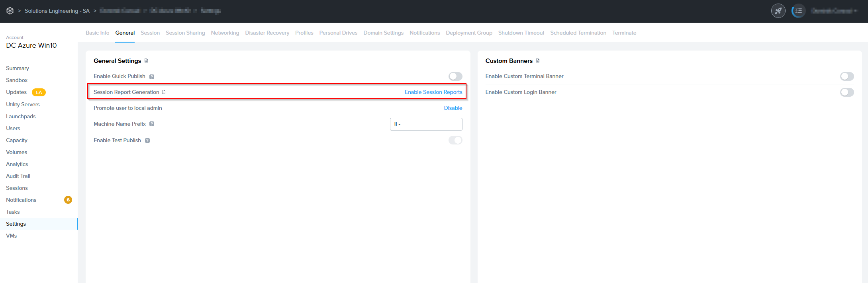
Task: Click Disable for promote user to local admin
Action: [453, 108]
